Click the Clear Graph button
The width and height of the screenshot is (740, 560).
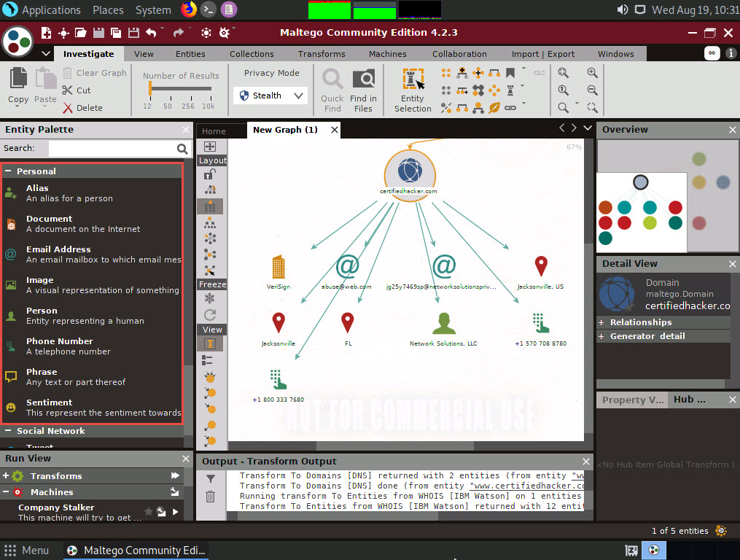[x=95, y=73]
